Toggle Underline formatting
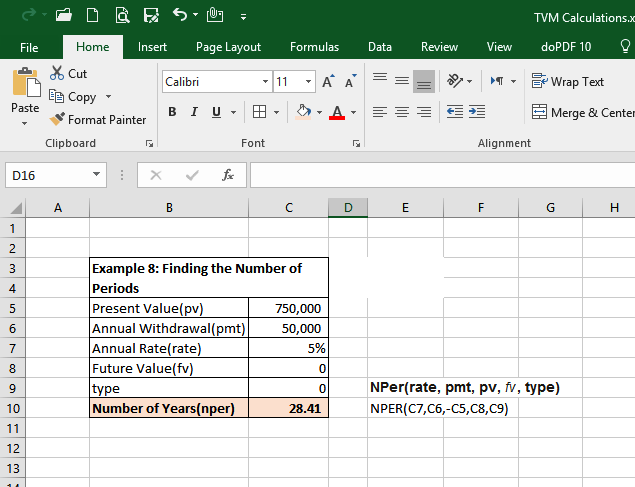The width and height of the screenshot is (635, 487). click(x=217, y=112)
